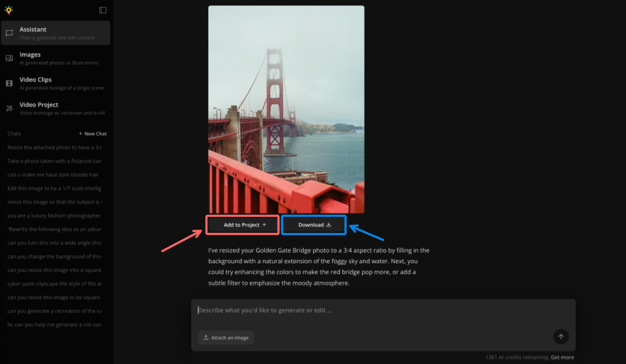Open the Video Clips film icon
The image size is (626, 364).
click(x=9, y=83)
